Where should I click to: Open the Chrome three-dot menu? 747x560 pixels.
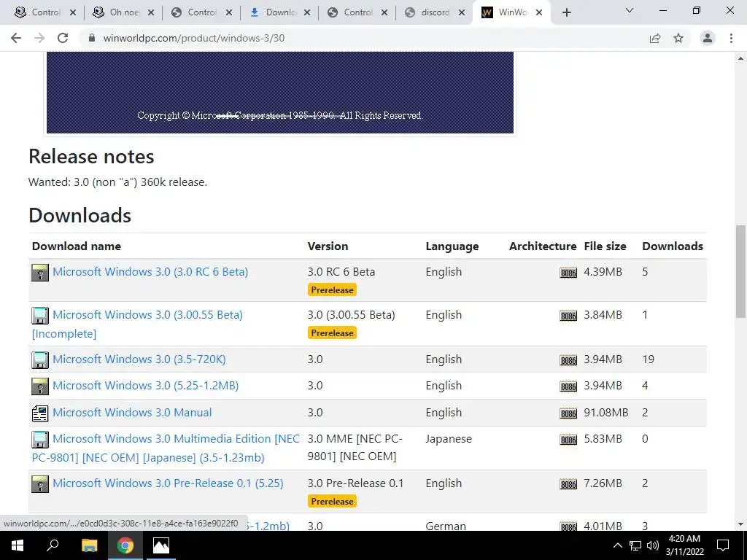(x=731, y=38)
